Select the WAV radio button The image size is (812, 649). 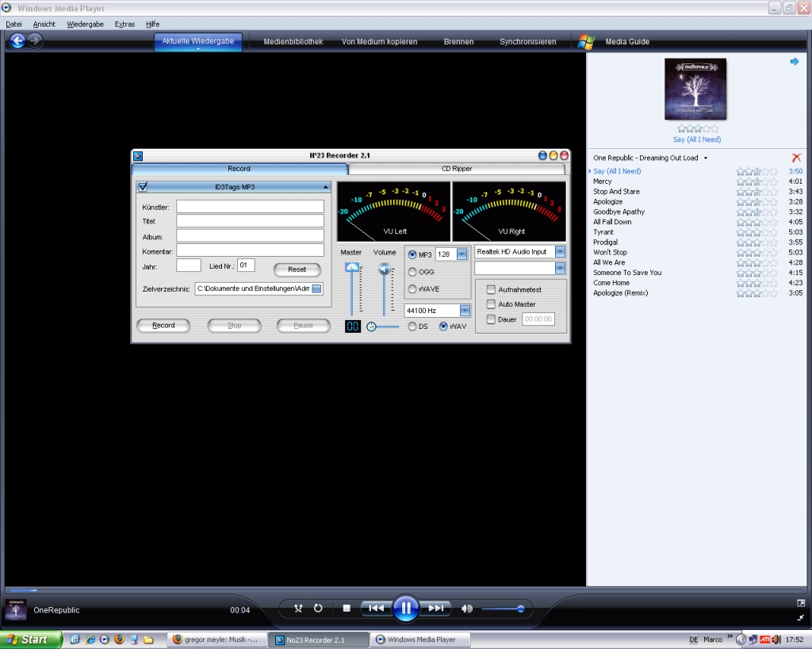point(443,326)
